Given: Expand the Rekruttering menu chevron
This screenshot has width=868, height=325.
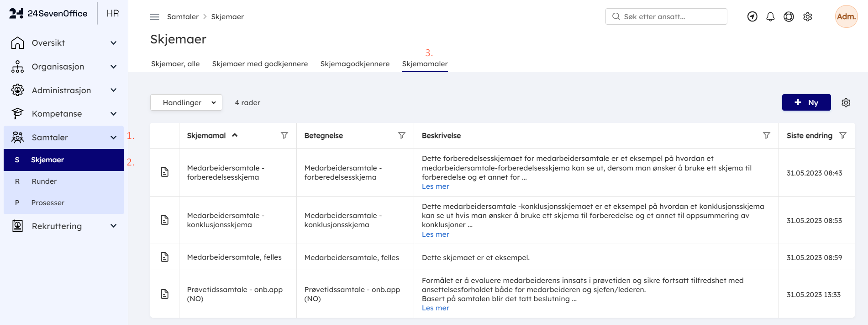Looking at the screenshot, I should (114, 226).
